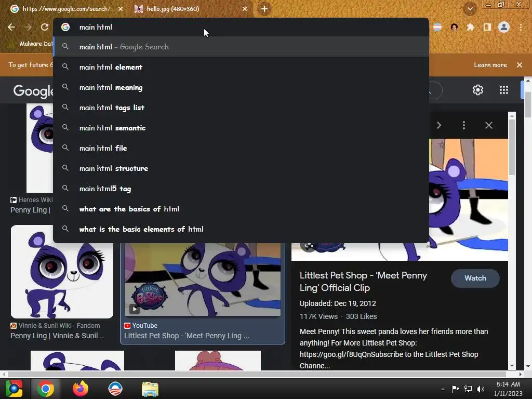Open File Explorer from the taskbar
Screen dimensions: 532x399
150,389
